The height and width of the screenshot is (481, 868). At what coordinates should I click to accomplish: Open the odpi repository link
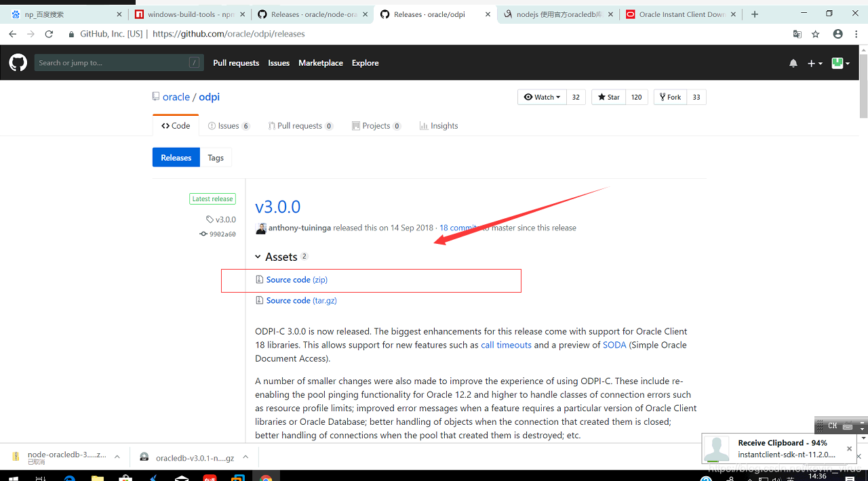pos(210,97)
